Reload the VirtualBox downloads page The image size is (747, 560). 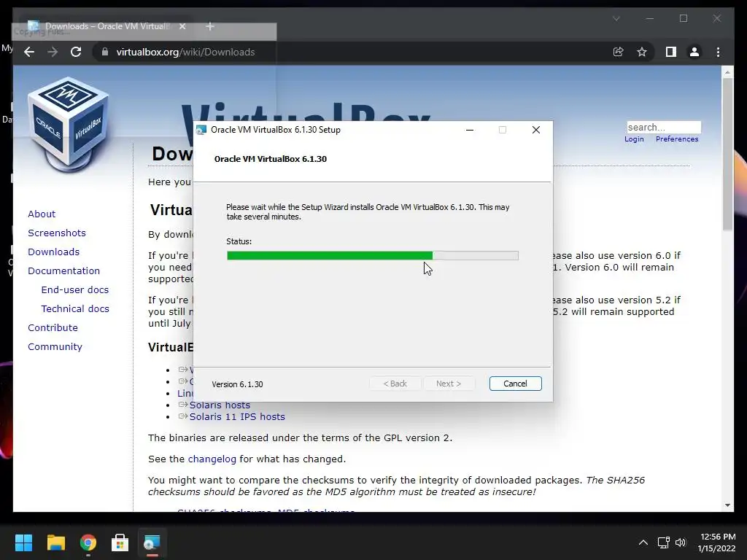tap(76, 52)
